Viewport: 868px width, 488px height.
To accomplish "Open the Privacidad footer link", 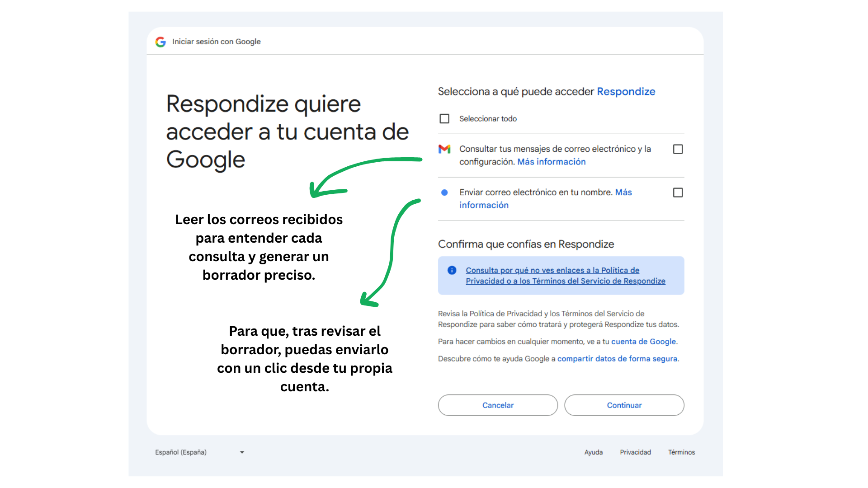I will 635,452.
